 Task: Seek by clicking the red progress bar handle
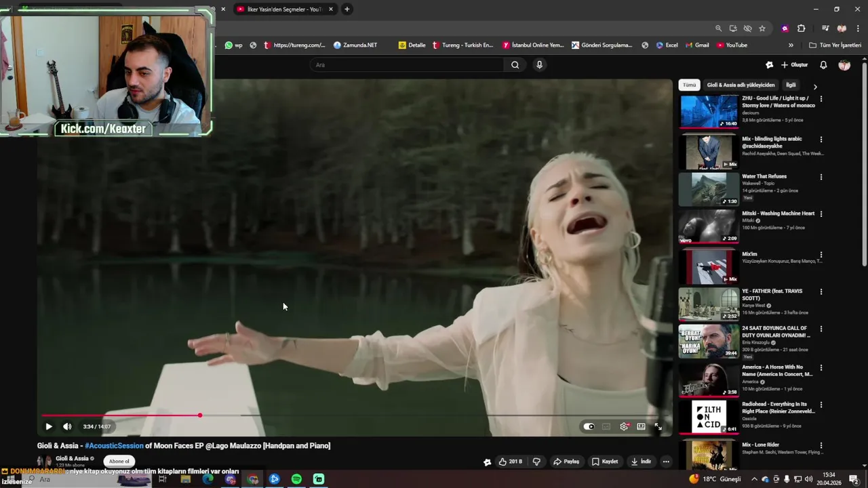[200, 415]
